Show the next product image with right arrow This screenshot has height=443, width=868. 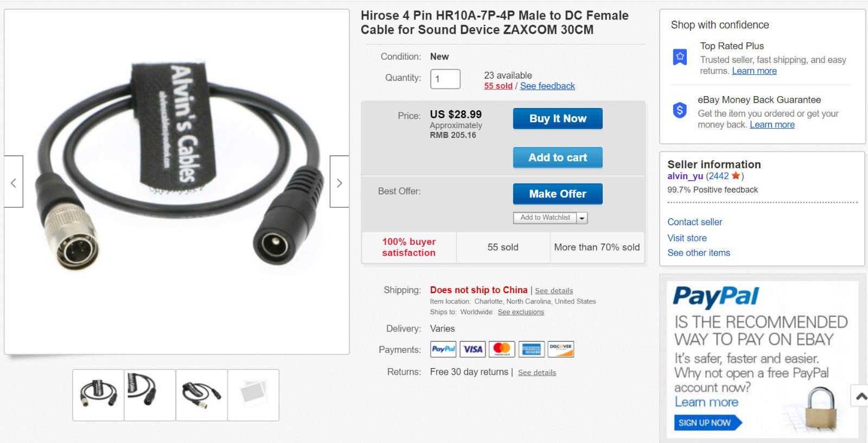[340, 182]
